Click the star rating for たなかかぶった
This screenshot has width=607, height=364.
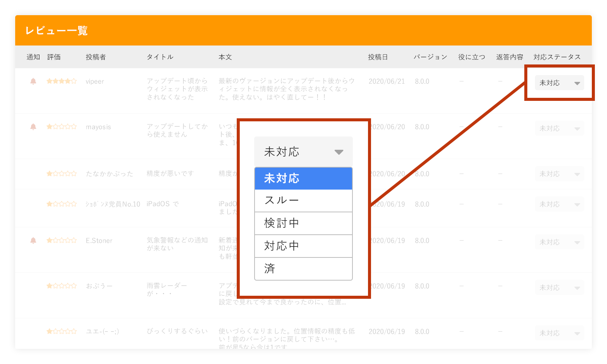tap(61, 174)
